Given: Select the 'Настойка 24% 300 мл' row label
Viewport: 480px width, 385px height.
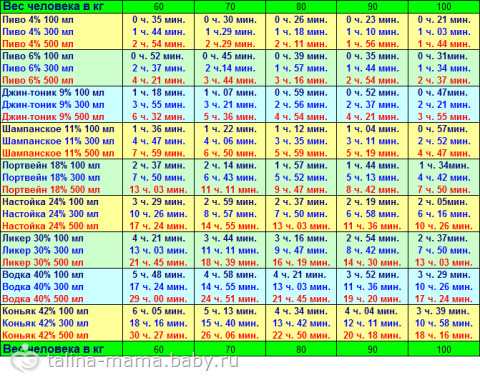Looking at the screenshot, I should tap(50, 214).
